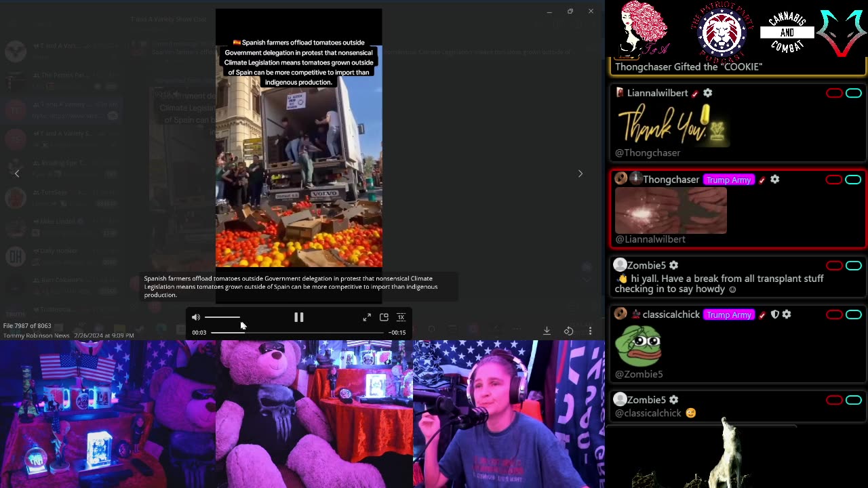Click the checkmark badge next to Thongchaser
Image resolution: width=868 pixels, height=488 pixels.
click(762, 180)
